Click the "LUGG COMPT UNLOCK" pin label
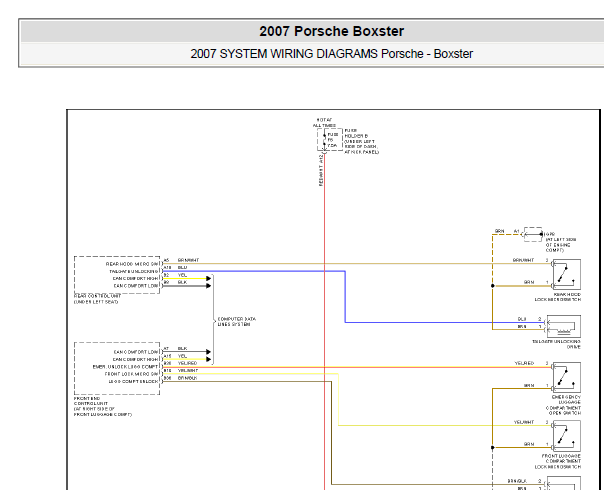This screenshot has width=604, height=490. (133, 381)
